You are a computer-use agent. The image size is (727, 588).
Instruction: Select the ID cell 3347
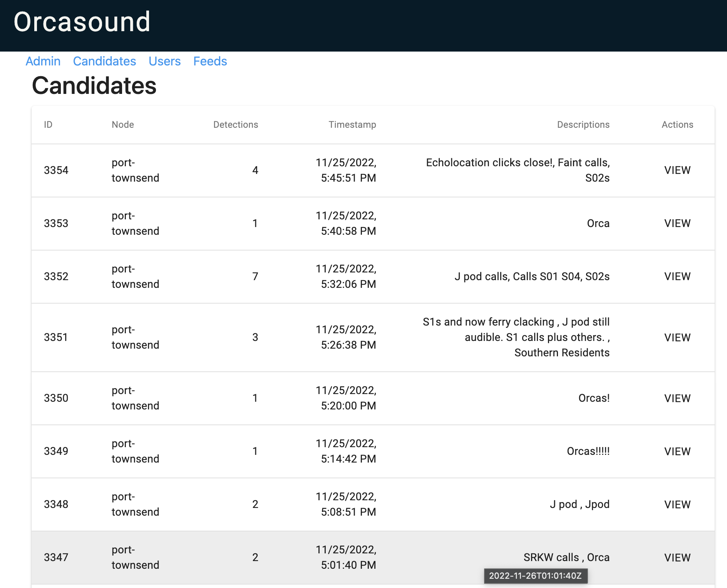click(x=56, y=557)
